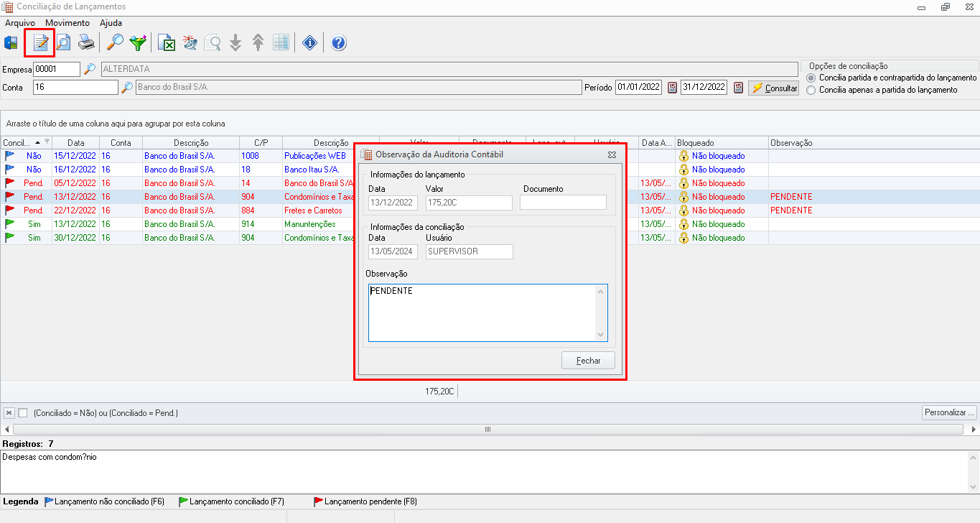Click the document search grayed icon
Image resolution: width=980 pixels, height=523 pixels.
coord(213,43)
